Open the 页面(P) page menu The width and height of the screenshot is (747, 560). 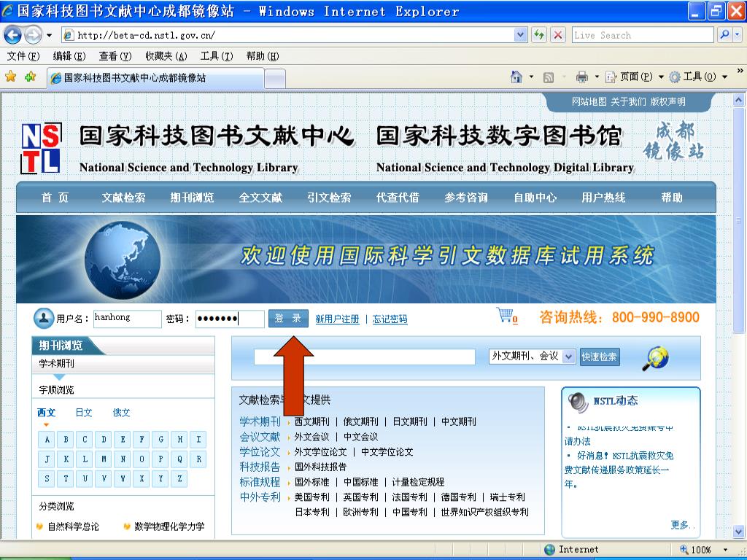tap(635, 77)
